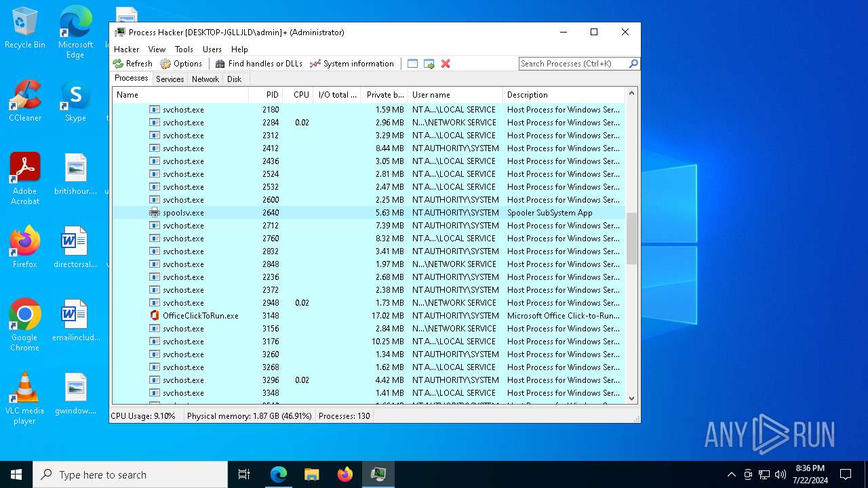Click the process list scrollbar thumb

coord(631,238)
